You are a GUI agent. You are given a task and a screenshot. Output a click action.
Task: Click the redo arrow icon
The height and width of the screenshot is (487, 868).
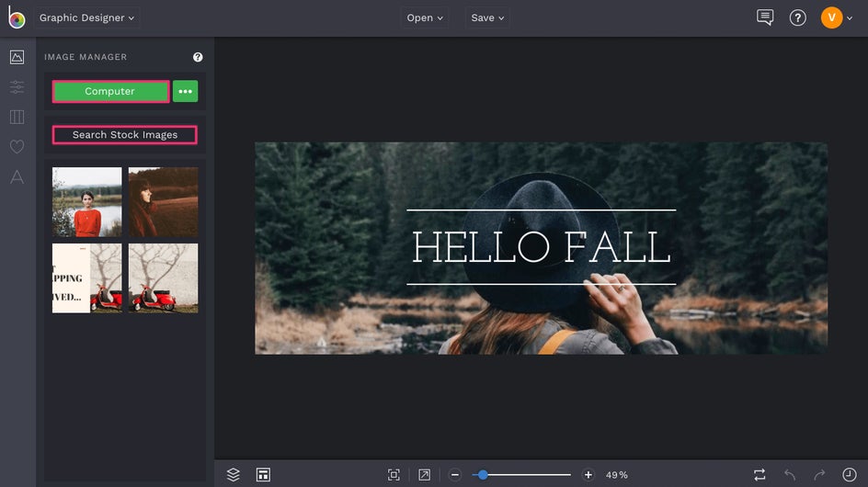(x=819, y=474)
